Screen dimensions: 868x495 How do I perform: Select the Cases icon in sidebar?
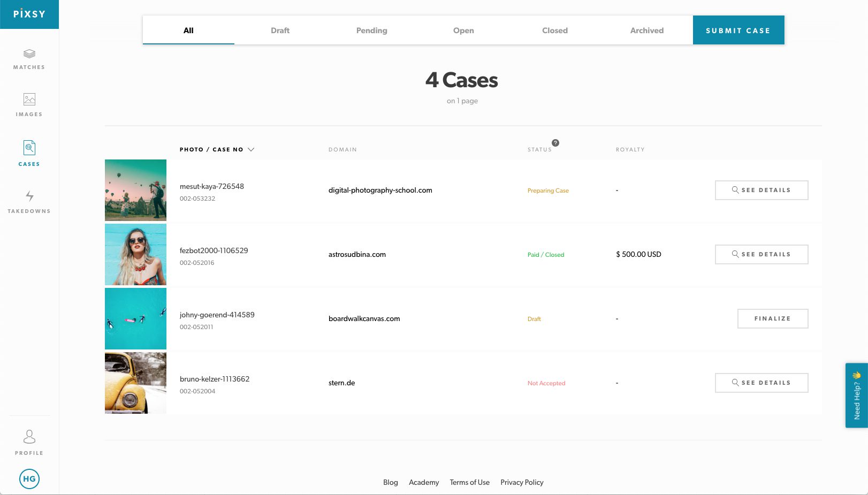pyautogui.click(x=29, y=148)
